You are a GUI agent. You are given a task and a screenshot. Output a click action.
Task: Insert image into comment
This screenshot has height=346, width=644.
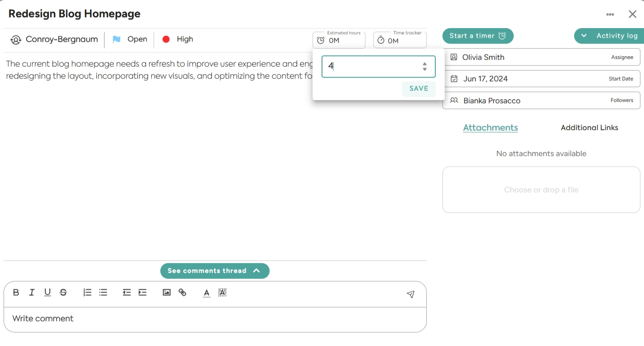(167, 293)
